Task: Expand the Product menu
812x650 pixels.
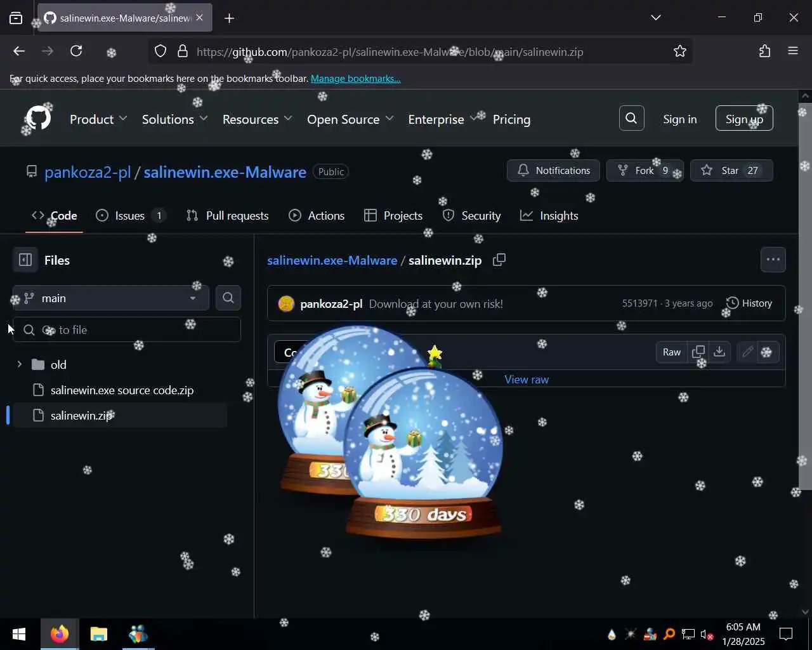Action: [98, 119]
